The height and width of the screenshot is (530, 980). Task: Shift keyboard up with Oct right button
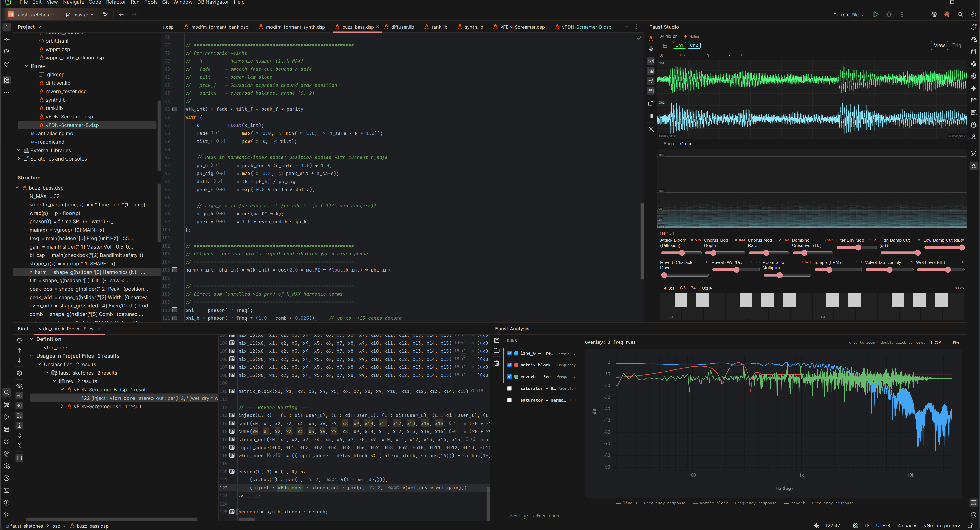pyautogui.click(x=707, y=288)
